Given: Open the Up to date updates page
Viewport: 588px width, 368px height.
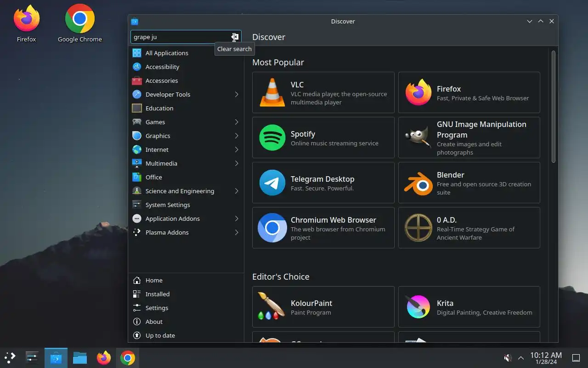Looking at the screenshot, I should (x=186, y=335).
